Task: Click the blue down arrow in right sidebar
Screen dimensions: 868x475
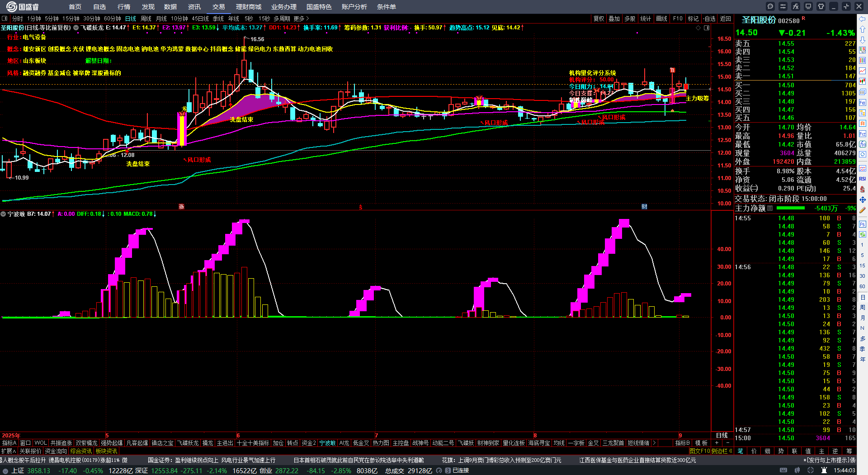Action: pos(863,39)
